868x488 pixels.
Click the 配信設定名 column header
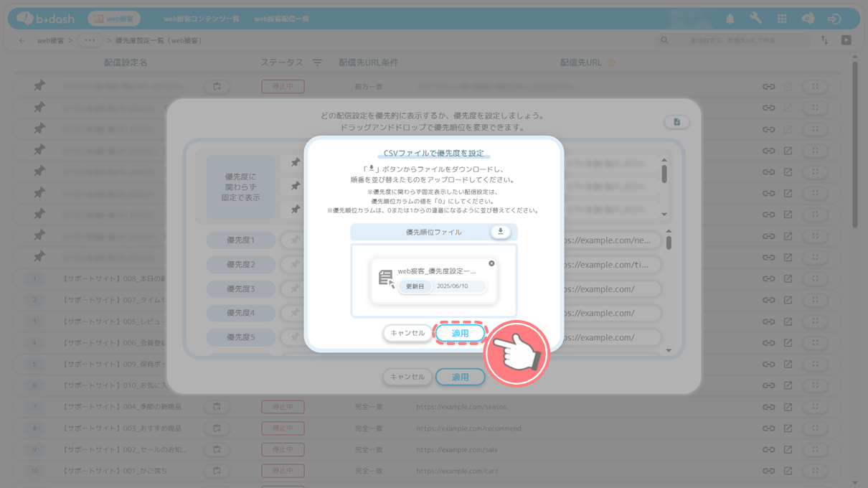[126, 63]
